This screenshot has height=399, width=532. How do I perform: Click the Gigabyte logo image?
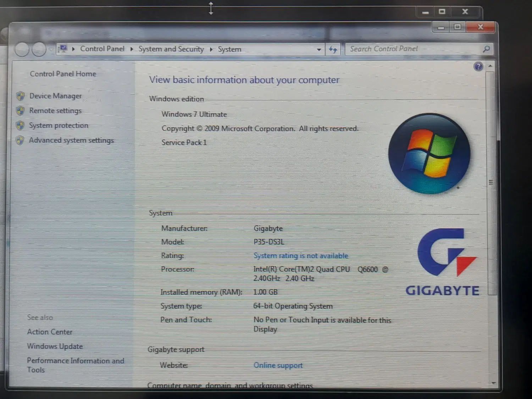coord(443,262)
